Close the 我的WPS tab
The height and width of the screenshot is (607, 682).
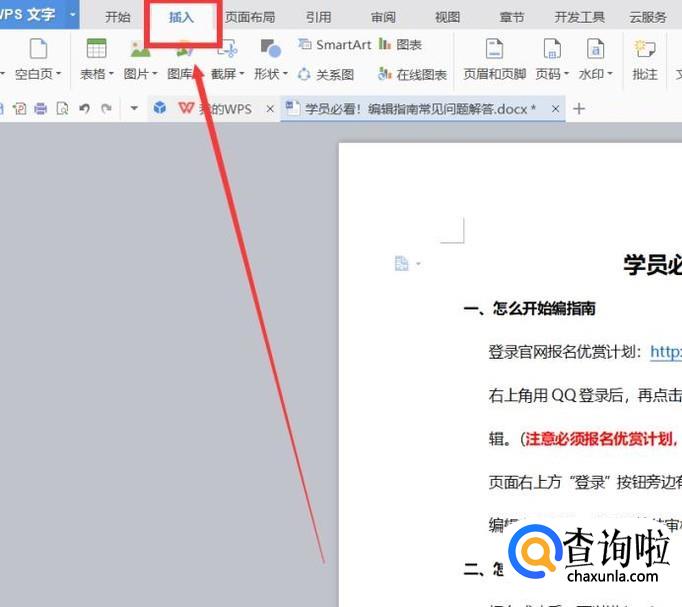(x=270, y=109)
